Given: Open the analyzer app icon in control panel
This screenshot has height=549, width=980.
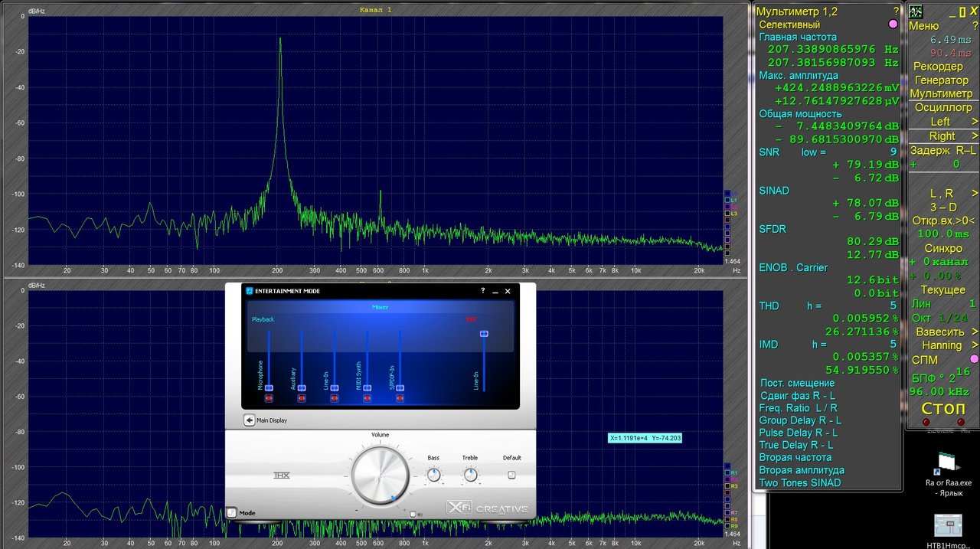Looking at the screenshot, I should (915, 11).
